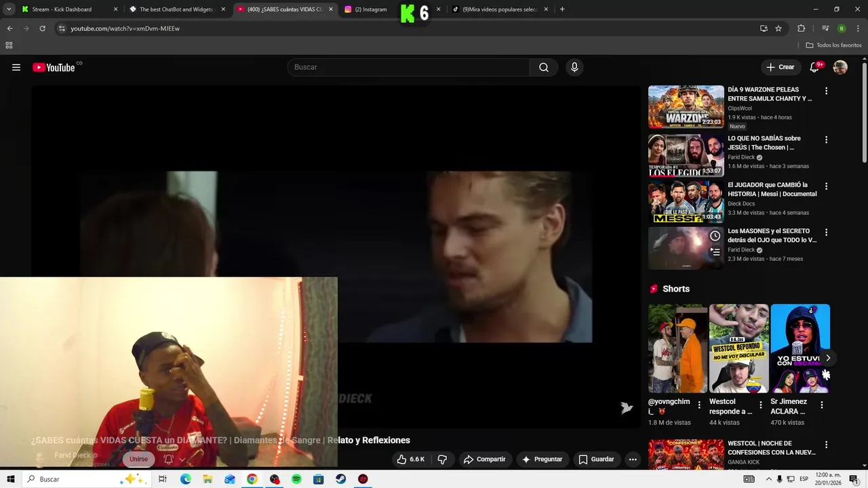Show hidden system tray icons
The image size is (868, 488).
(x=769, y=479)
